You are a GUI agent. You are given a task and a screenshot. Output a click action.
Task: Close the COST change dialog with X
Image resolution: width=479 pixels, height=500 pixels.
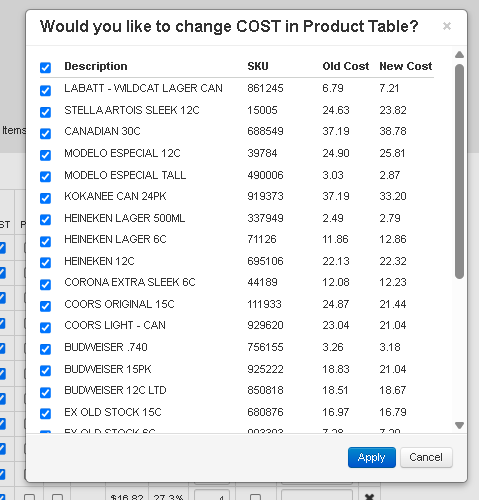(447, 26)
